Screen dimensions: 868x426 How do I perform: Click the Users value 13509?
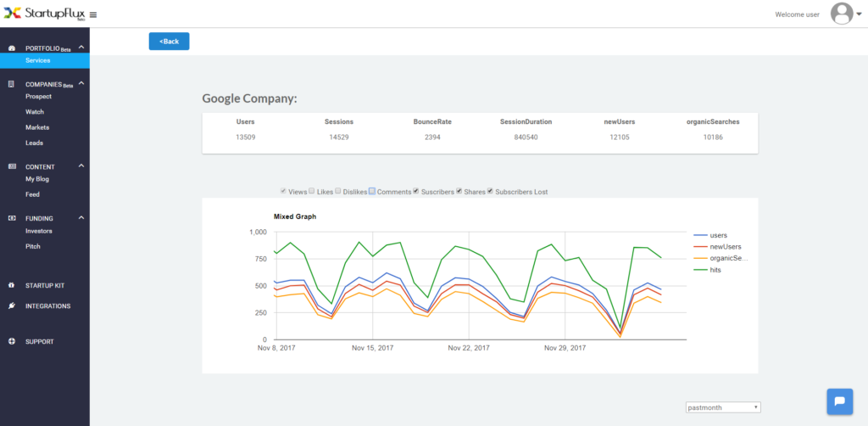(245, 137)
